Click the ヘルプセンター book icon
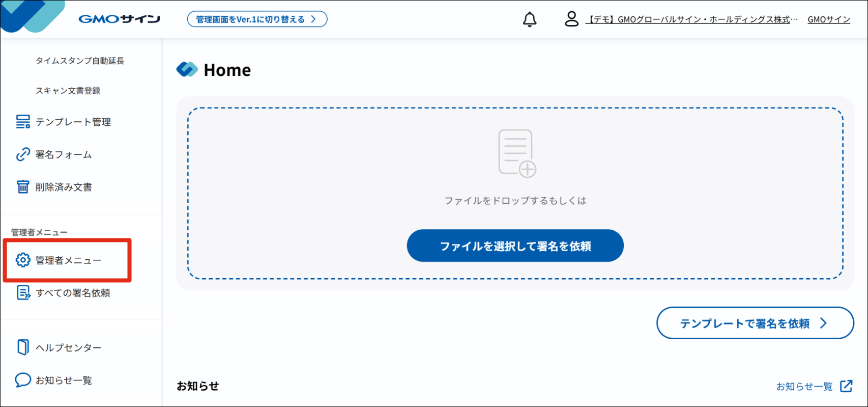868x407 pixels. [23, 347]
